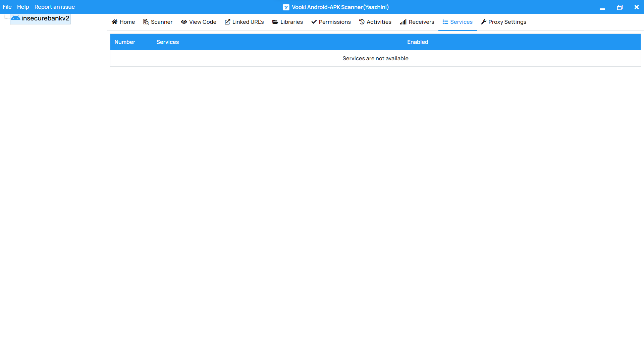Click the Home house icon

114,22
